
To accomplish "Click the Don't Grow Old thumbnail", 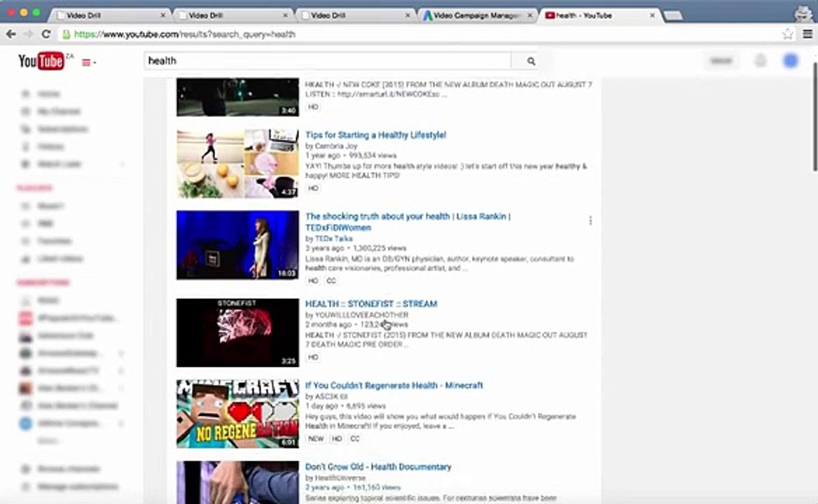I will 237,482.
